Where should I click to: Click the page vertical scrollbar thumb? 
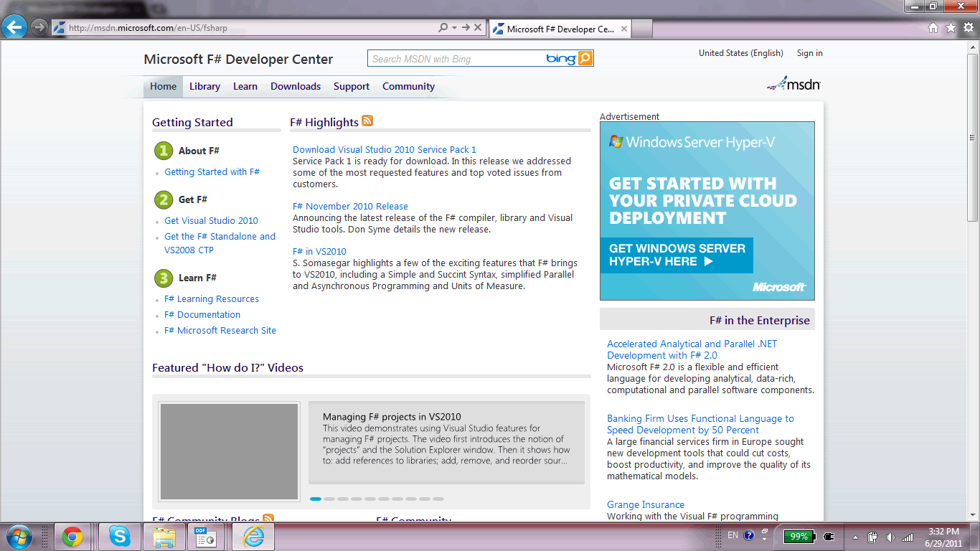coord(973,137)
